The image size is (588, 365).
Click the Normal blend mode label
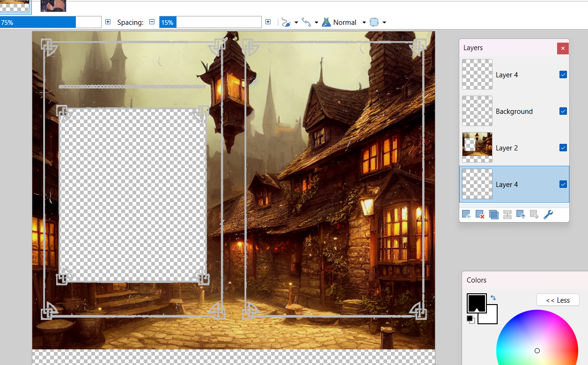click(x=345, y=22)
